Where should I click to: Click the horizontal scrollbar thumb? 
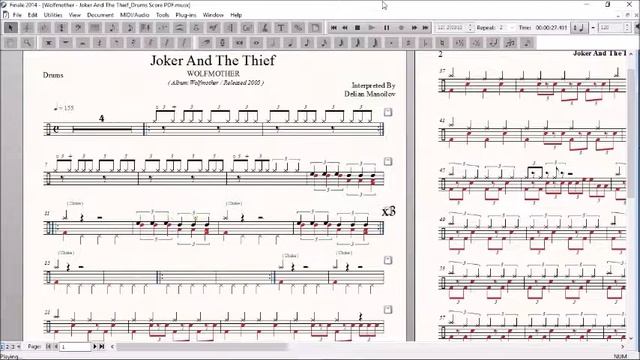point(202,347)
